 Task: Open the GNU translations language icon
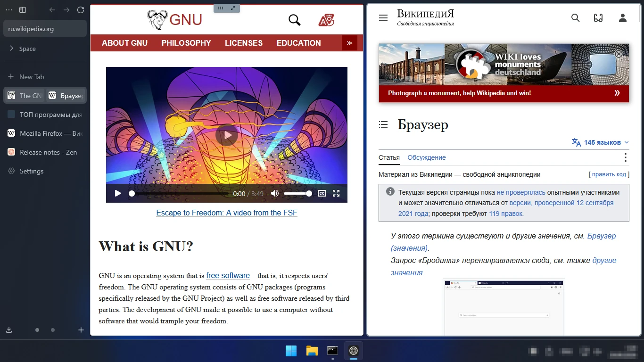click(x=326, y=20)
